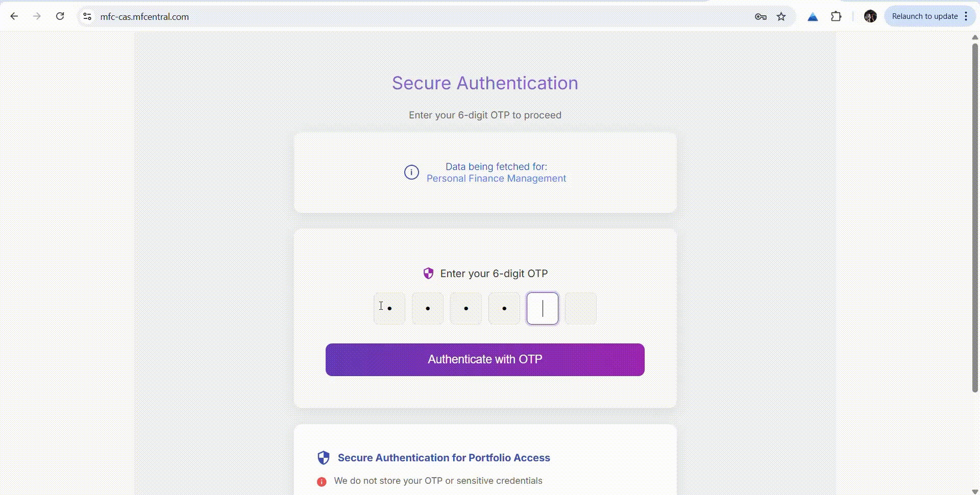Select the sixth empty OTP box
The image size is (980, 495).
click(x=581, y=308)
